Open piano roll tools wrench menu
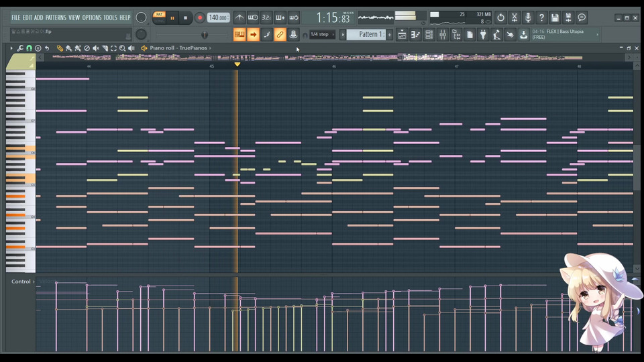The height and width of the screenshot is (362, 644). click(x=20, y=48)
